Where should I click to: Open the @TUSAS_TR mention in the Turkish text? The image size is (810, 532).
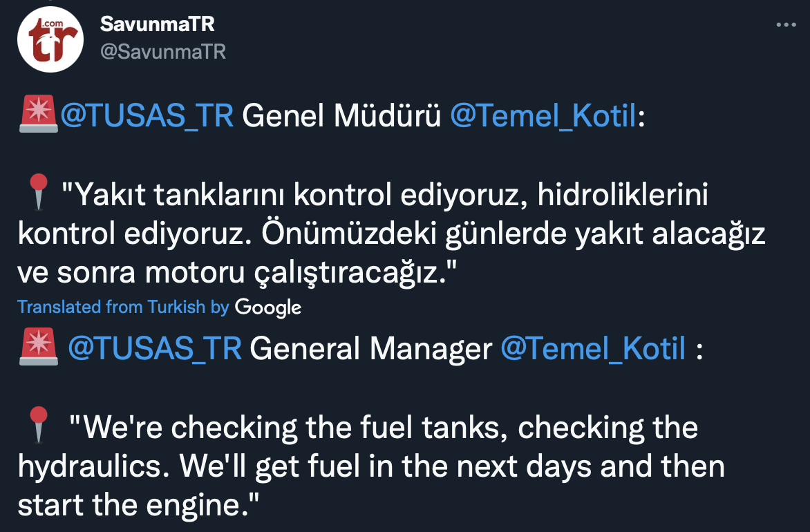(147, 117)
